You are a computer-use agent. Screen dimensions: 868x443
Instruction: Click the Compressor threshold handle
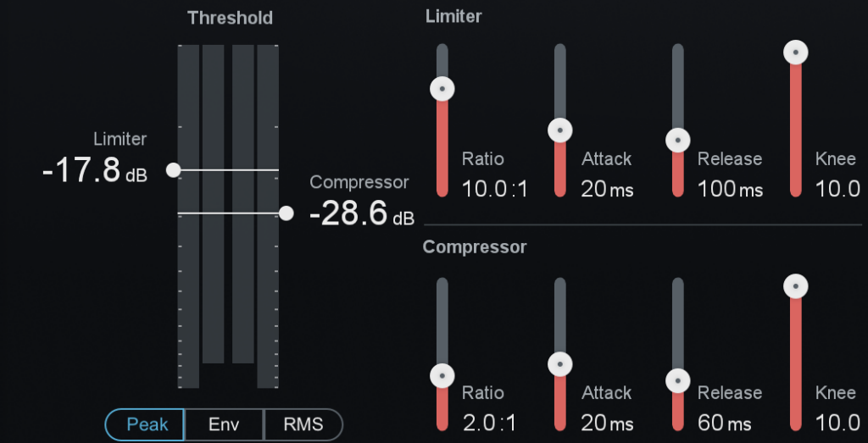tap(287, 213)
